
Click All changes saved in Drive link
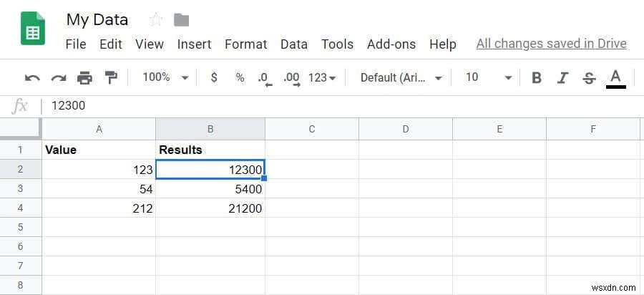[x=551, y=44]
